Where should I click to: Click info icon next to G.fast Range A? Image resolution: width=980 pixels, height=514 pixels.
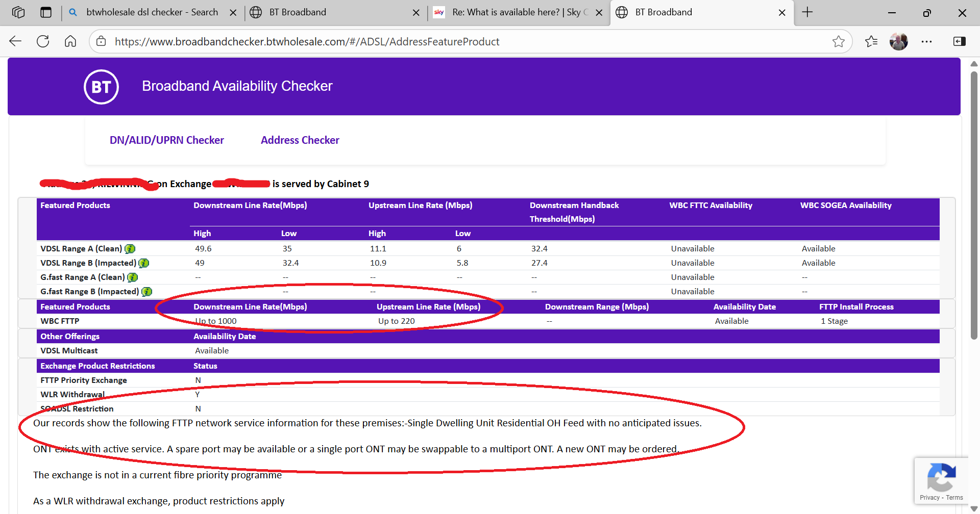pyautogui.click(x=133, y=277)
